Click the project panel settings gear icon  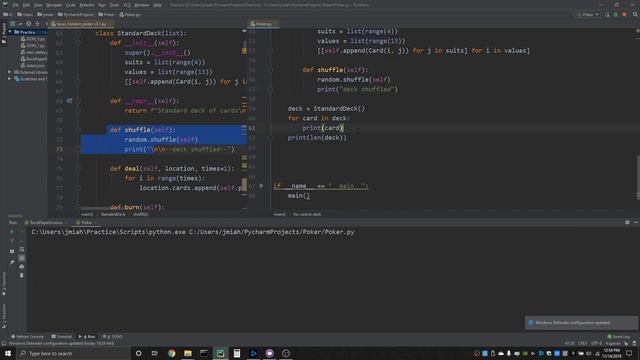tap(29, 24)
